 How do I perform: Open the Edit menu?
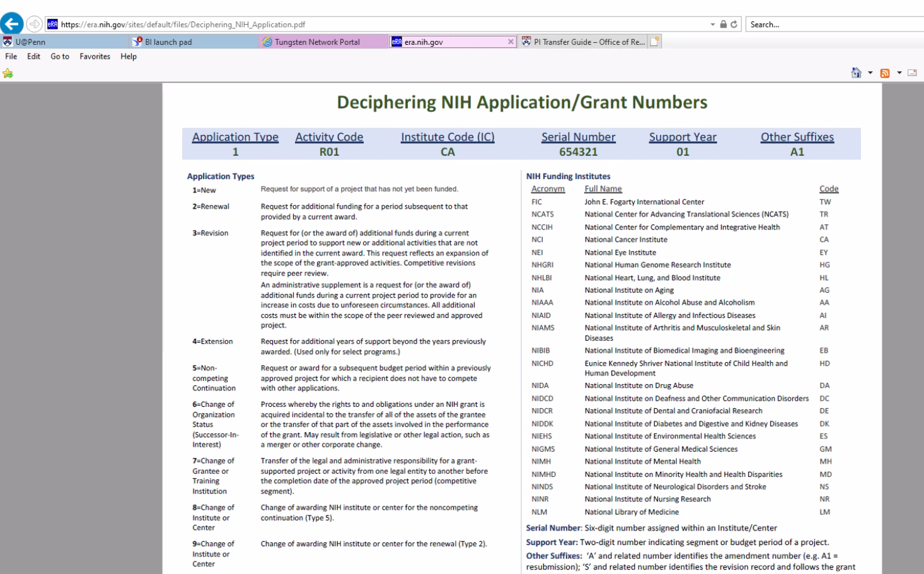(x=33, y=56)
